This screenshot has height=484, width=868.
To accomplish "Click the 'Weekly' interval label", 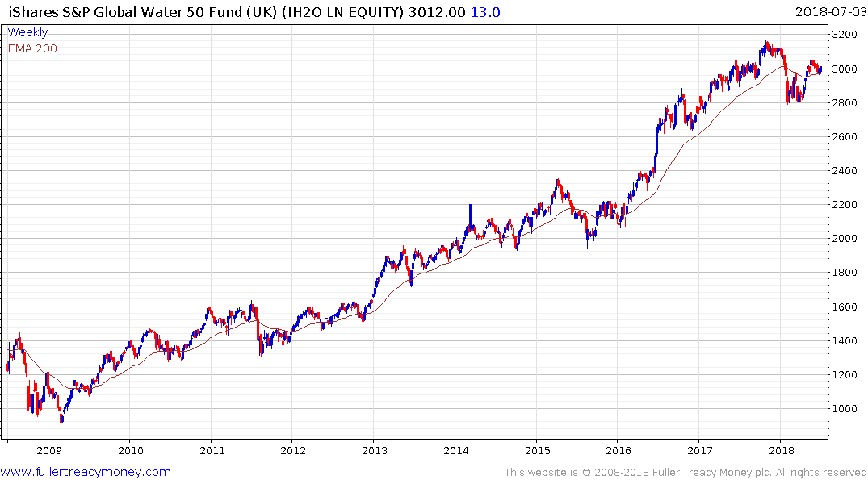I will pos(27,32).
